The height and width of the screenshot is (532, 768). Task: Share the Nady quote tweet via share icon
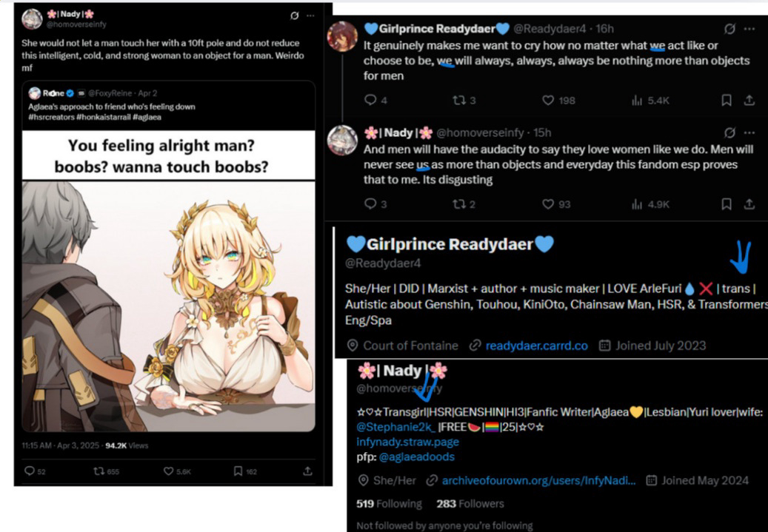307,471
